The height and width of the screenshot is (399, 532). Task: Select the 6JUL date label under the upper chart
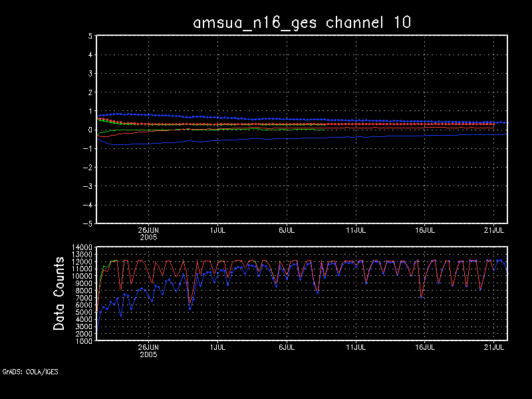click(x=287, y=229)
